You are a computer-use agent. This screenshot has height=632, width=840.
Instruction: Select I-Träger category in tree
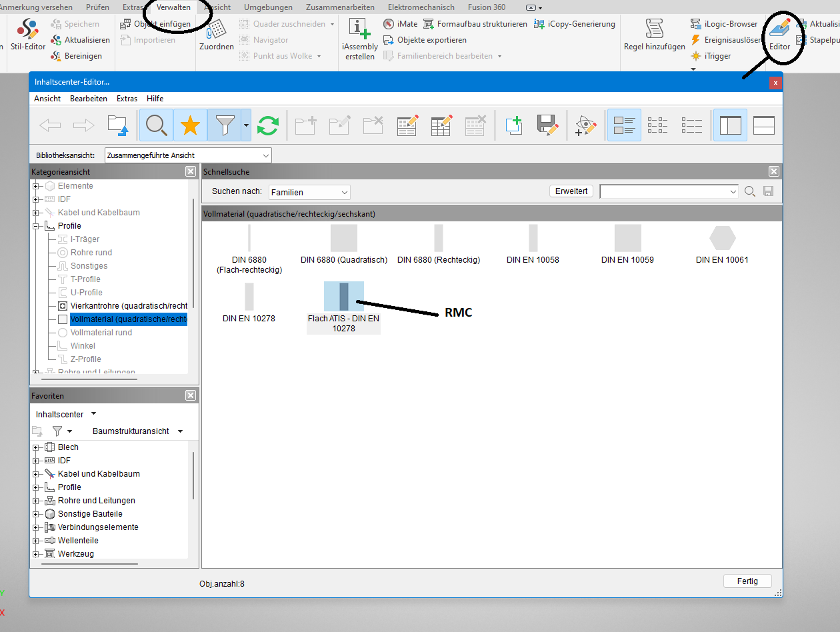[x=85, y=239]
